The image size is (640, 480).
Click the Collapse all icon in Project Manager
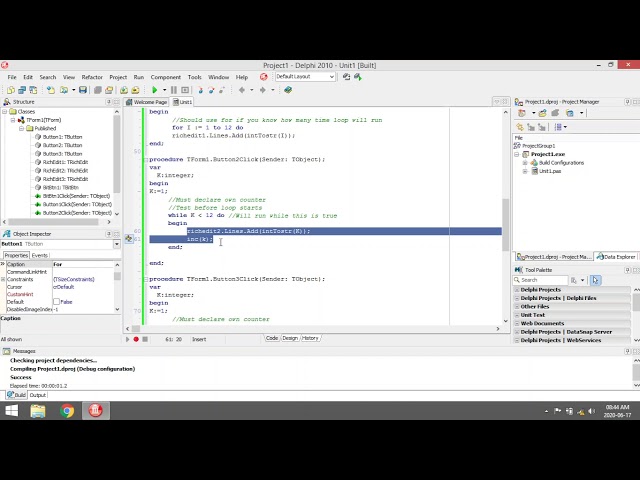pyautogui.click(x=542, y=127)
